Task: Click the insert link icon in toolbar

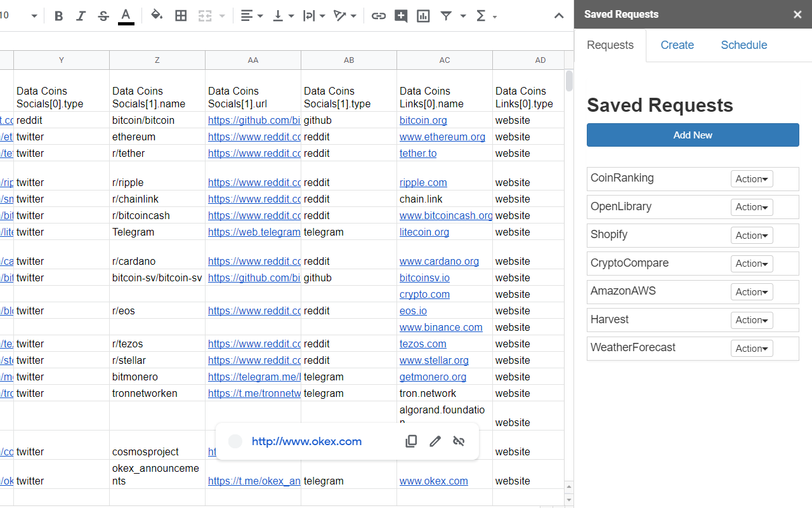Action: point(379,16)
